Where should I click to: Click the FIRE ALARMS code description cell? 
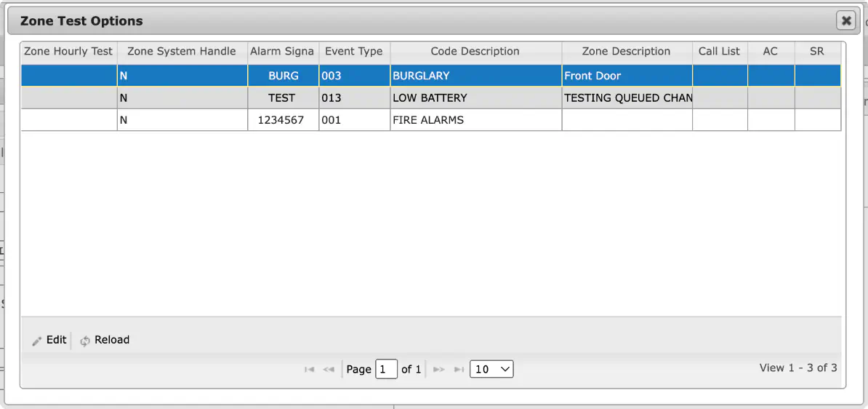(475, 119)
